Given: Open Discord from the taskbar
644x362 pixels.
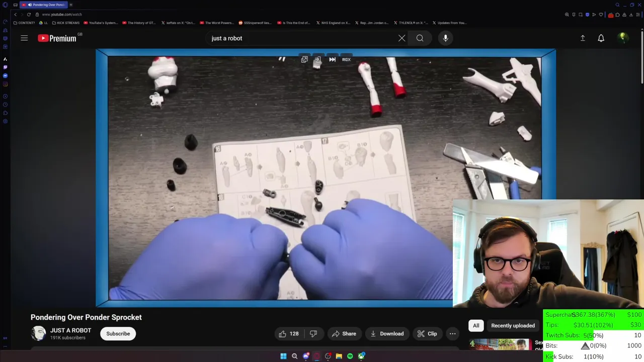Looking at the screenshot, I should [305, 356].
